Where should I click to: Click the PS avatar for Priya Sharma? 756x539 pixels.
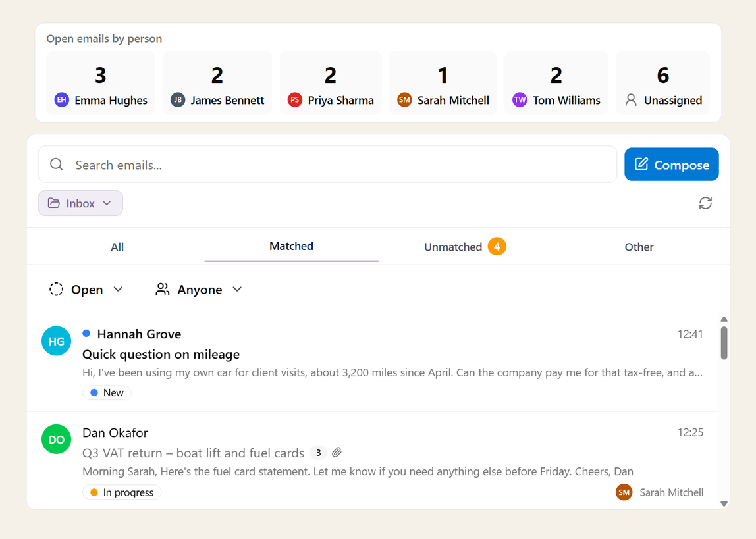click(x=295, y=100)
